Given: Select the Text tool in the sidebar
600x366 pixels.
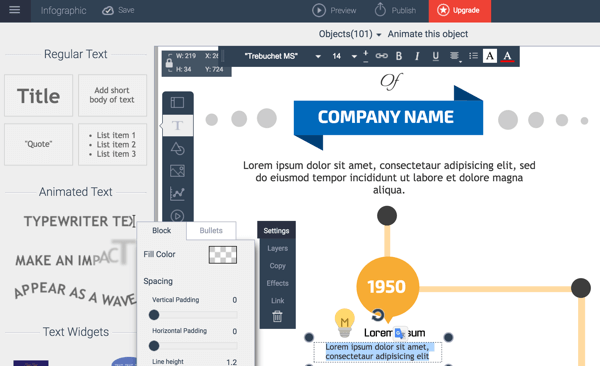Looking at the screenshot, I should click(x=178, y=125).
